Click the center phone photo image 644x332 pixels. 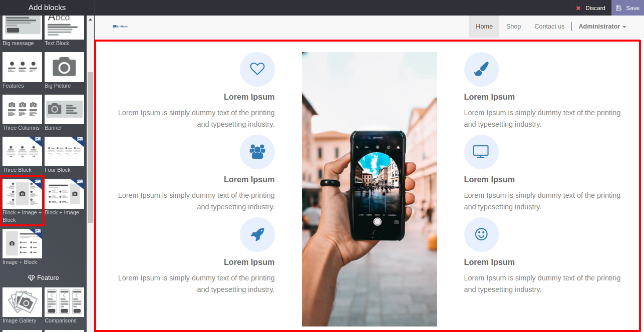[x=370, y=189]
